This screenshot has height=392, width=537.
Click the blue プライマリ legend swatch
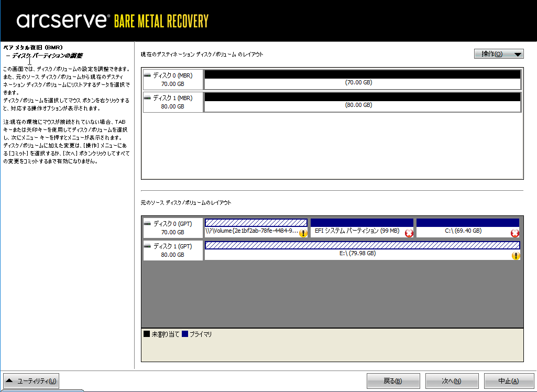[x=185, y=334]
